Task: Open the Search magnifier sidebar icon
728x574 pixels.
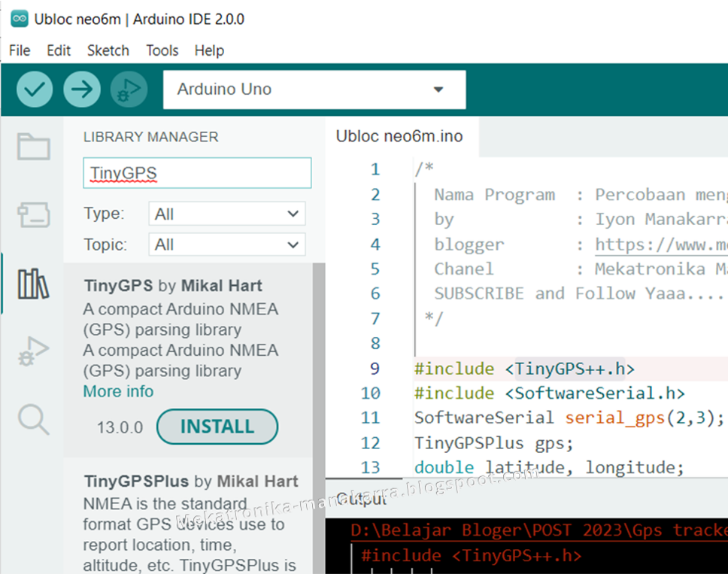Action: pos(33,419)
